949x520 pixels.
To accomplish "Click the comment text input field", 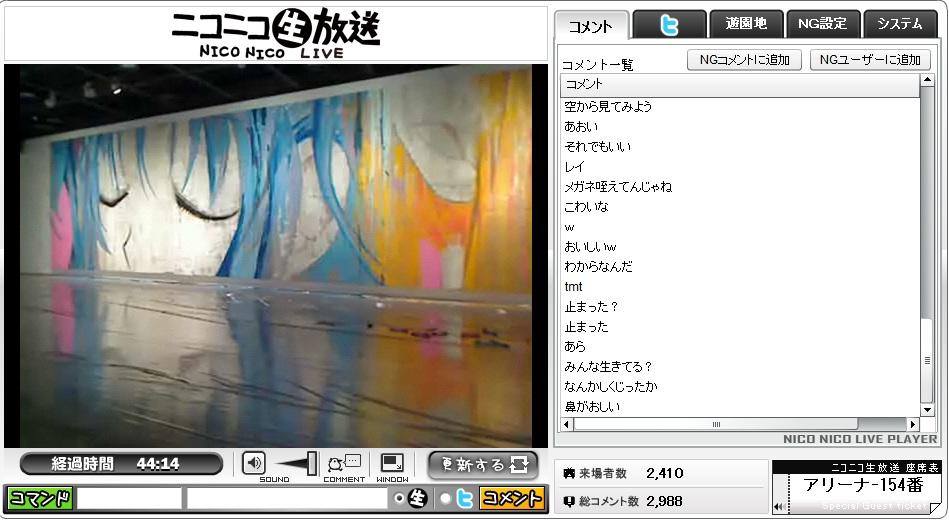I will (287, 499).
